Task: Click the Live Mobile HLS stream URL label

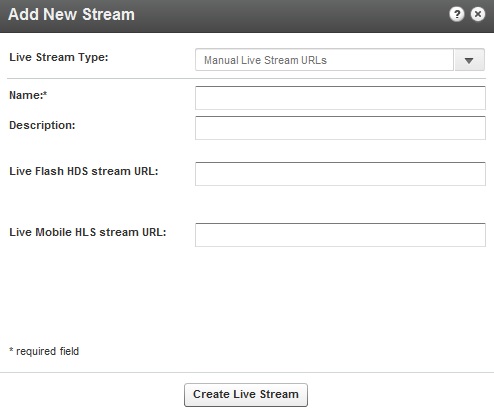Action: (x=88, y=232)
